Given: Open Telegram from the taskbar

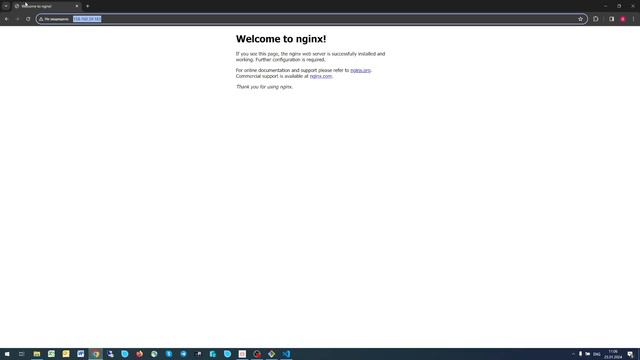Looking at the screenshot, I should [x=184, y=354].
